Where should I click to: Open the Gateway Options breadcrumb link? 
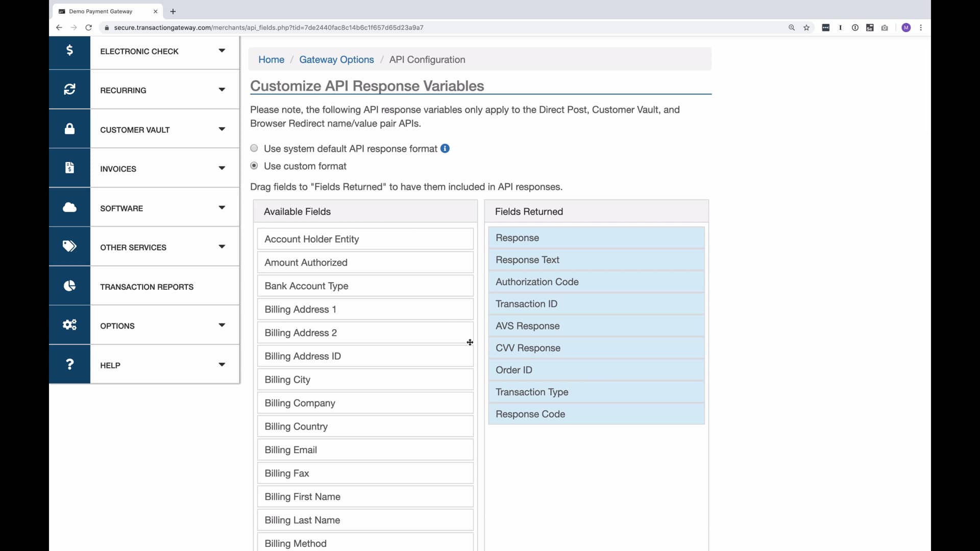336,60
